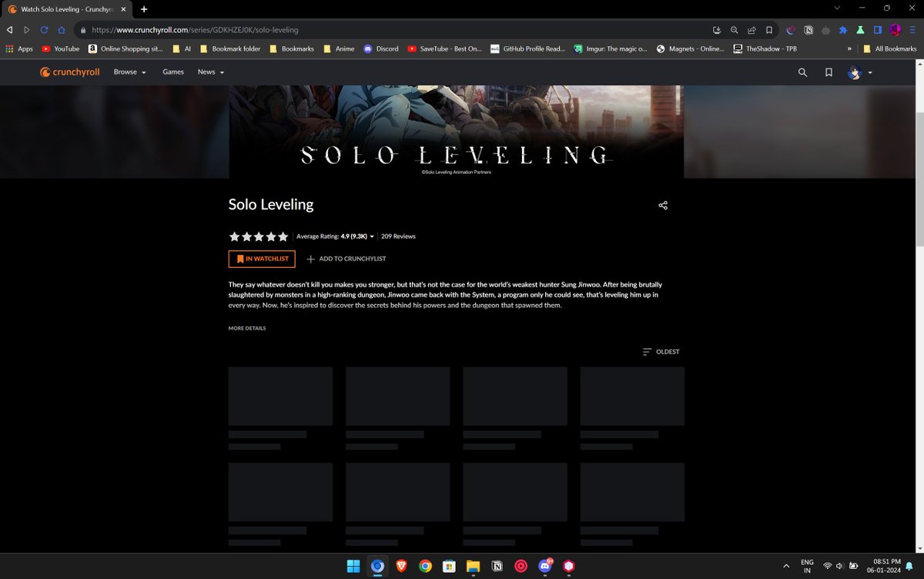
Task: Open the browser profile avatar
Action: [x=895, y=30]
